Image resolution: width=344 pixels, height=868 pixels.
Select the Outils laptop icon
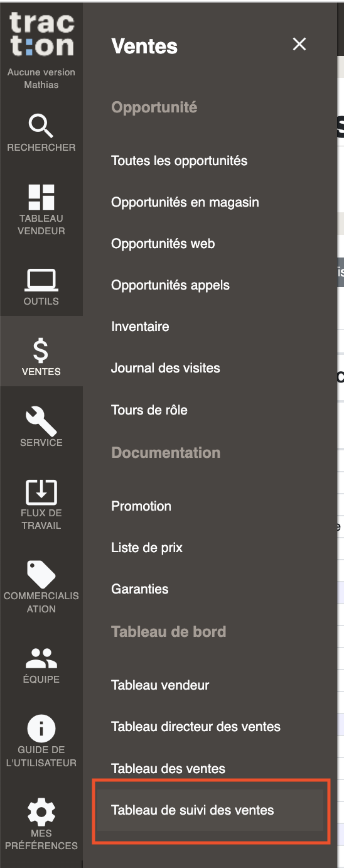[41, 280]
